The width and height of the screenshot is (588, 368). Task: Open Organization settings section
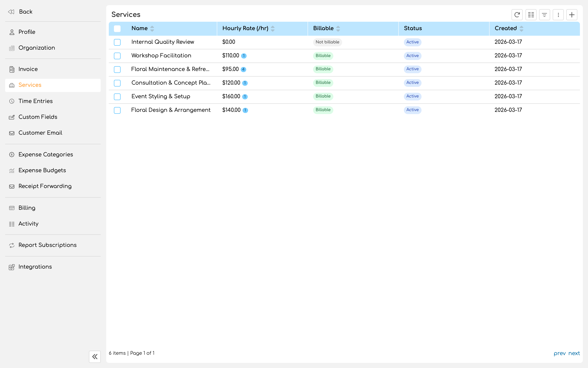pyautogui.click(x=53, y=48)
